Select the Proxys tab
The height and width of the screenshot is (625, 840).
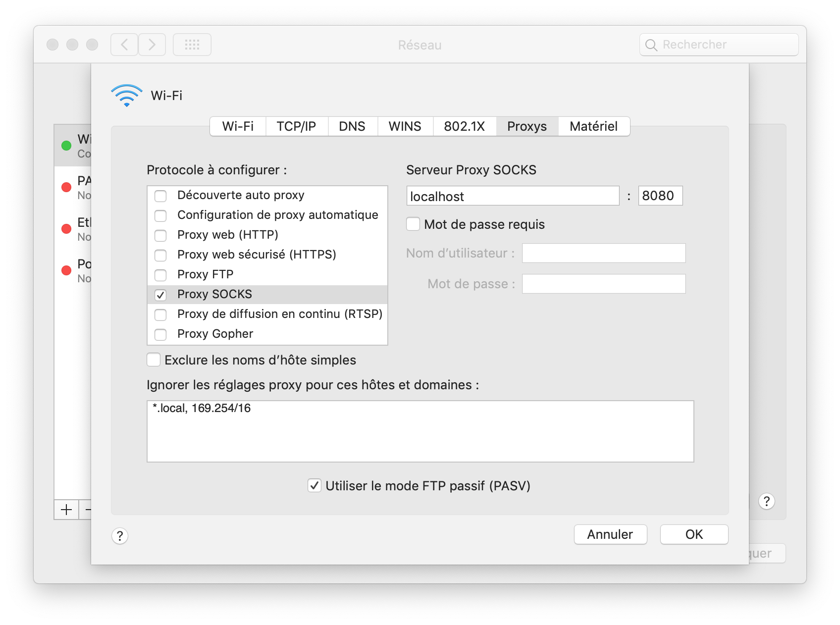(527, 126)
